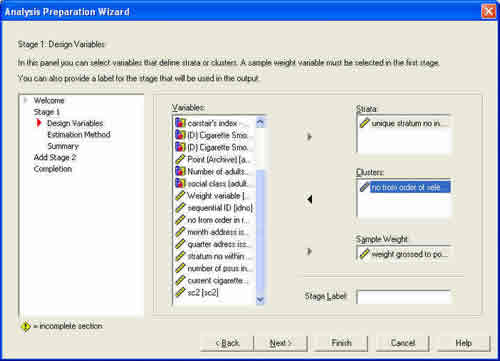Screen dimensions: 500x361
Task: Select highlighted "no from order of sele" cluster
Action: pos(410,187)
